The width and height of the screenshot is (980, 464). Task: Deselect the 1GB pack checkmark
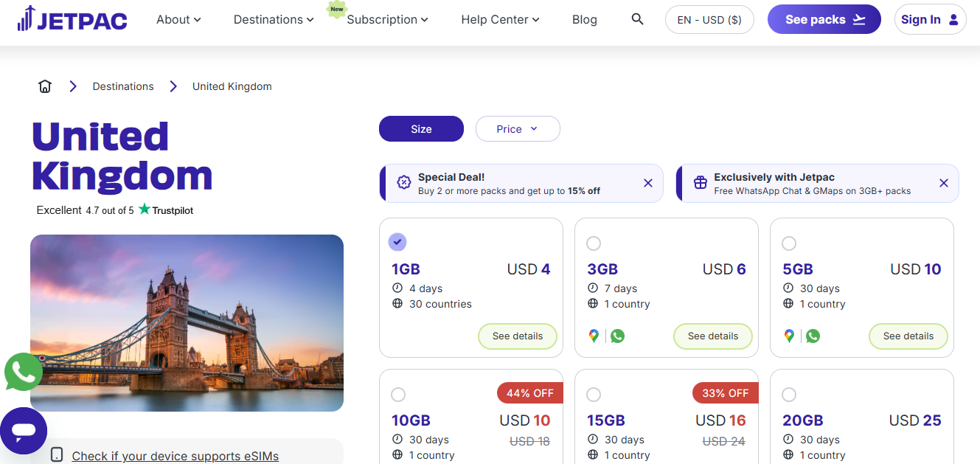point(398,242)
